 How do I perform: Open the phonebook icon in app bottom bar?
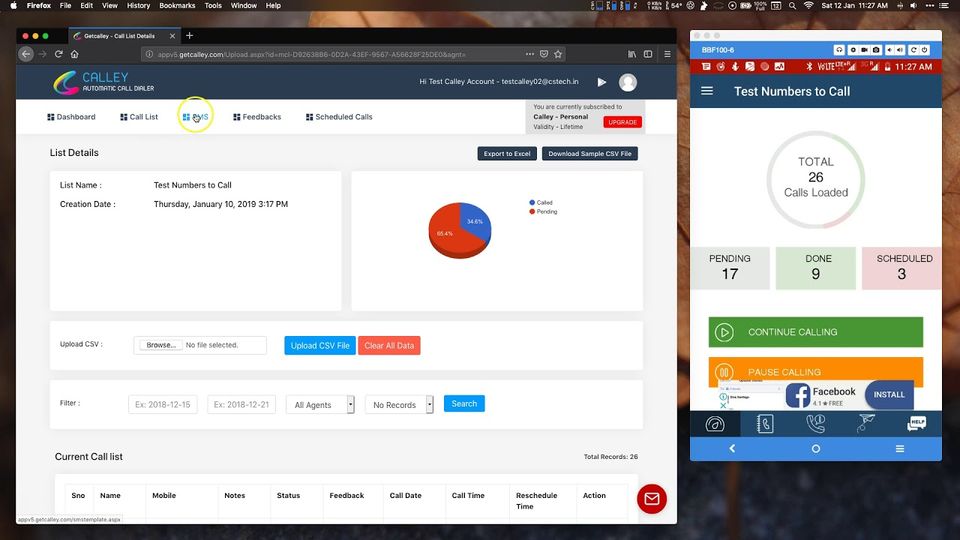[x=765, y=424]
